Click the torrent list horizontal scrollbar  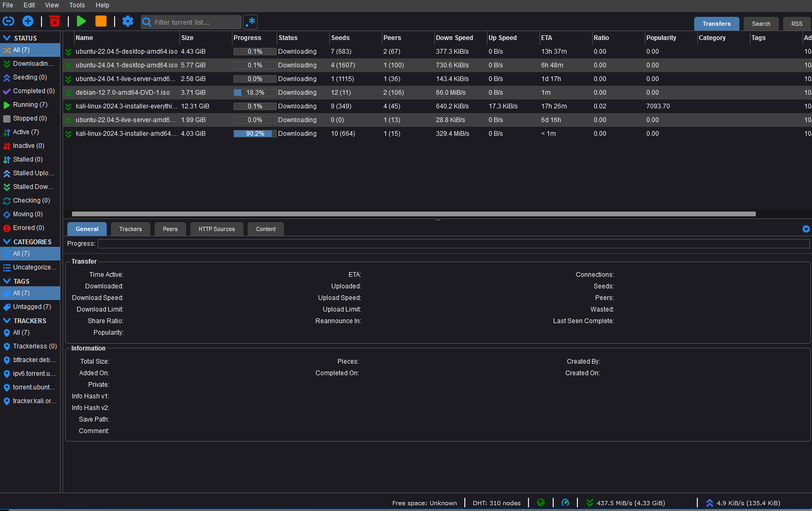(x=413, y=214)
